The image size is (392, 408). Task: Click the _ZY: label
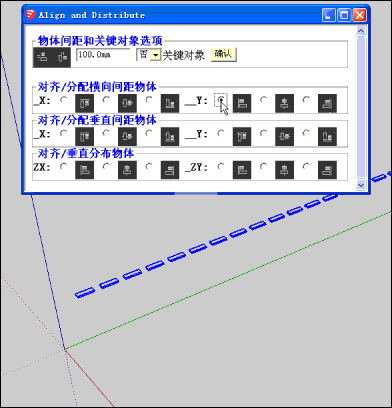pos(196,167)
